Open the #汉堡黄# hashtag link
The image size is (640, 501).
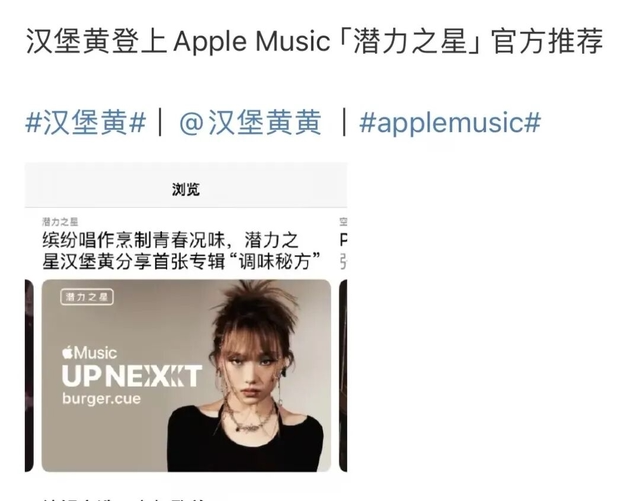coord(85,122)
